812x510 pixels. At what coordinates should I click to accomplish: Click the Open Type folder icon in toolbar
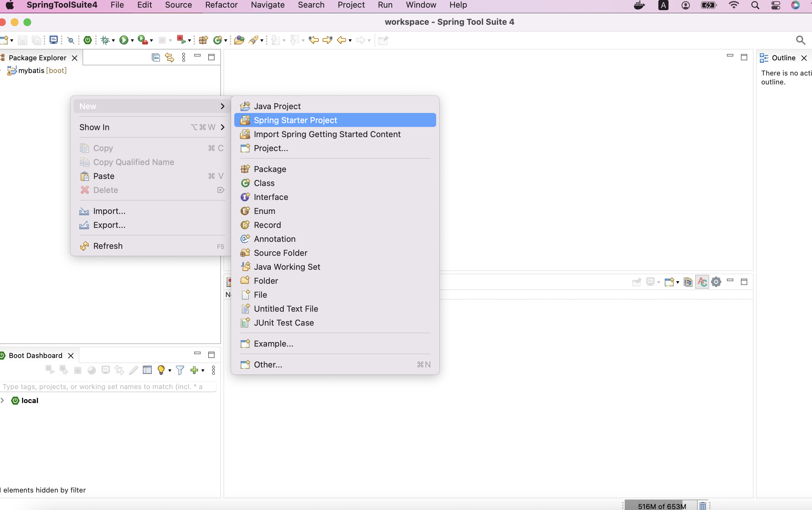coord(239,40)
